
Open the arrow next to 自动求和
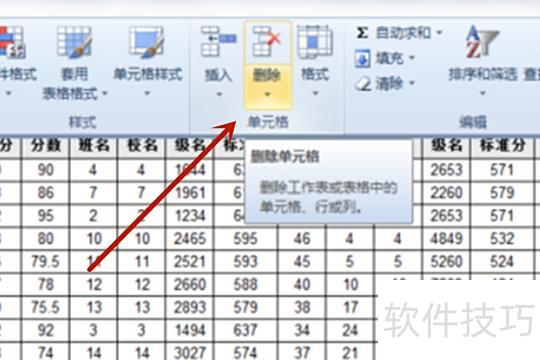[439, 33]
